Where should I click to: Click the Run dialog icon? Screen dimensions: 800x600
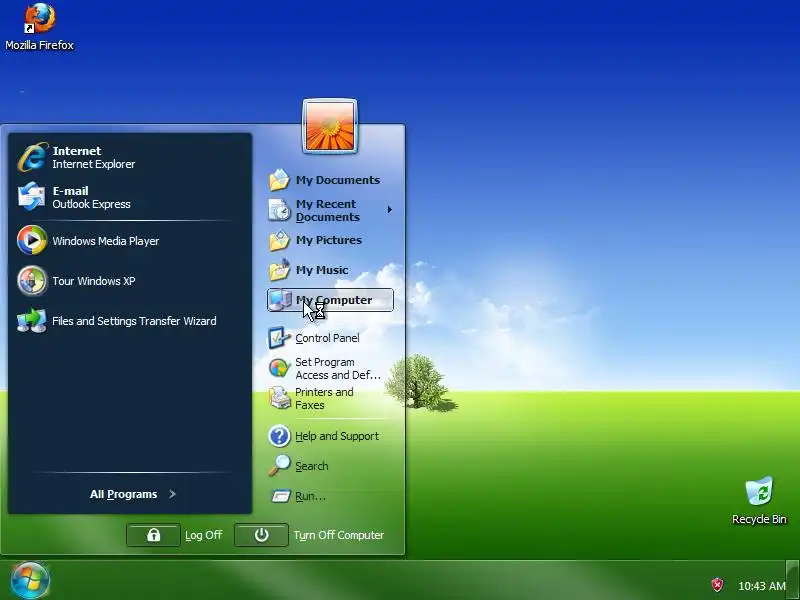[281, 496]
